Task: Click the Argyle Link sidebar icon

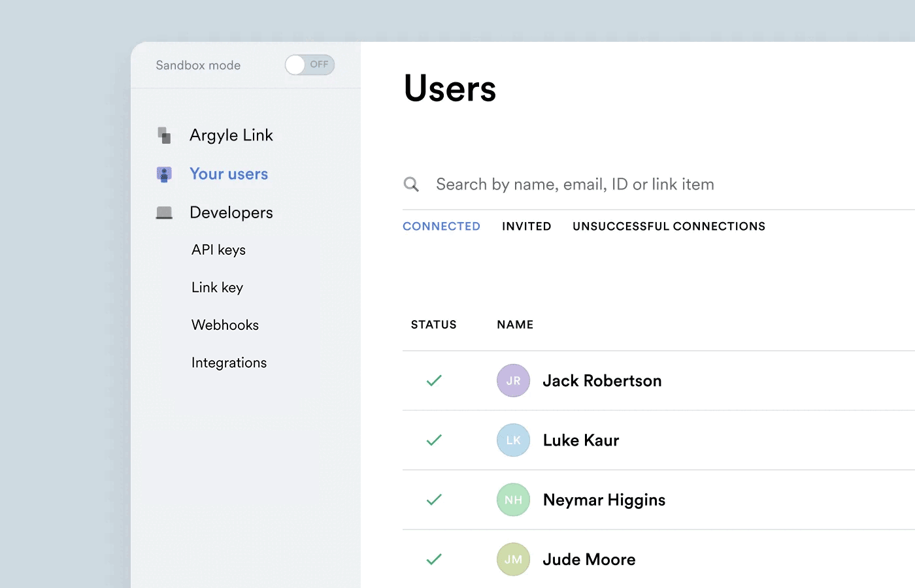Action: (164, 135)
